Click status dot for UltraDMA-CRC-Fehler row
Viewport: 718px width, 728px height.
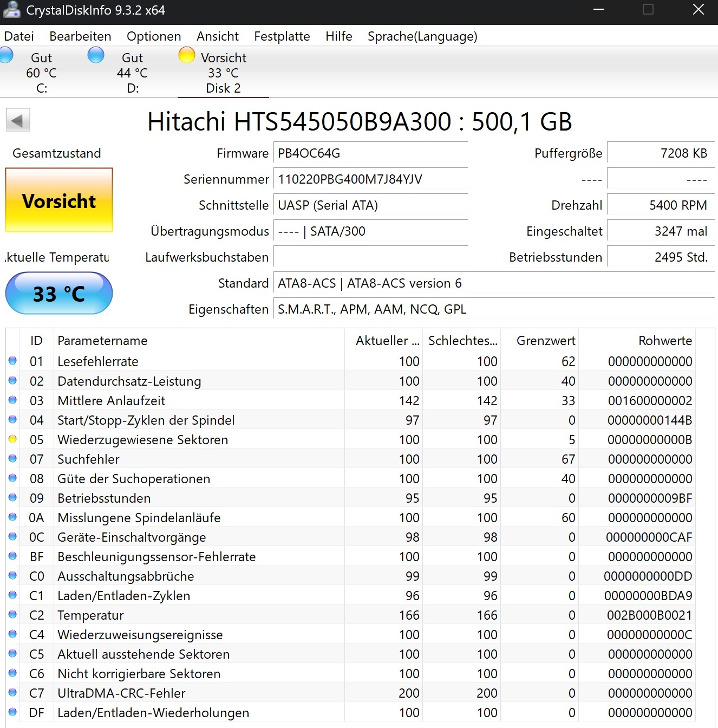(x=12, y=692)
